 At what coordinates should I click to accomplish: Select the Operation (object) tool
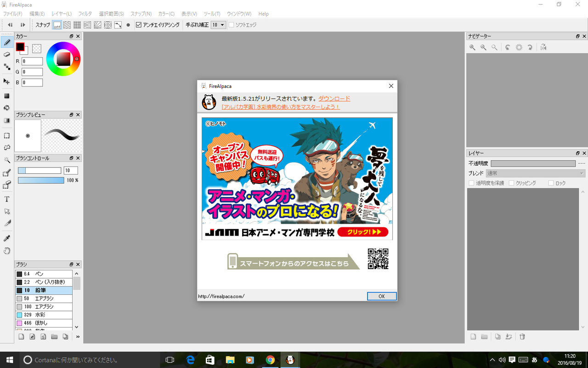7,211
